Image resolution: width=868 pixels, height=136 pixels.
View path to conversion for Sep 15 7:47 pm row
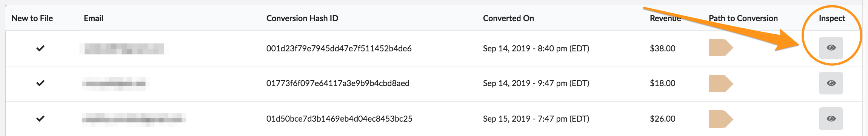coord(720,119)
